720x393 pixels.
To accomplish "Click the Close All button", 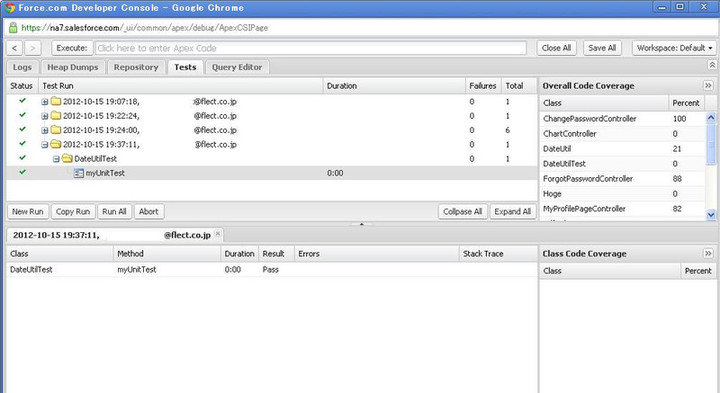I will 557,48.
